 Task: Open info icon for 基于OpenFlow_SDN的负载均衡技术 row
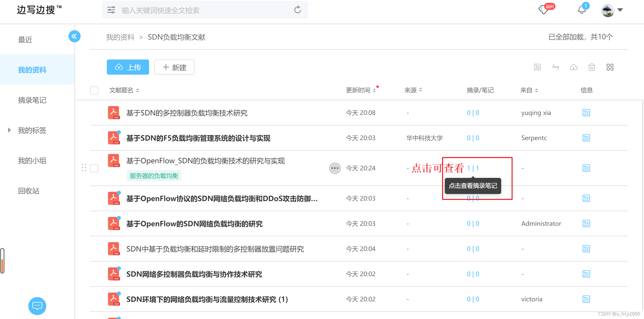click(586, 168)
